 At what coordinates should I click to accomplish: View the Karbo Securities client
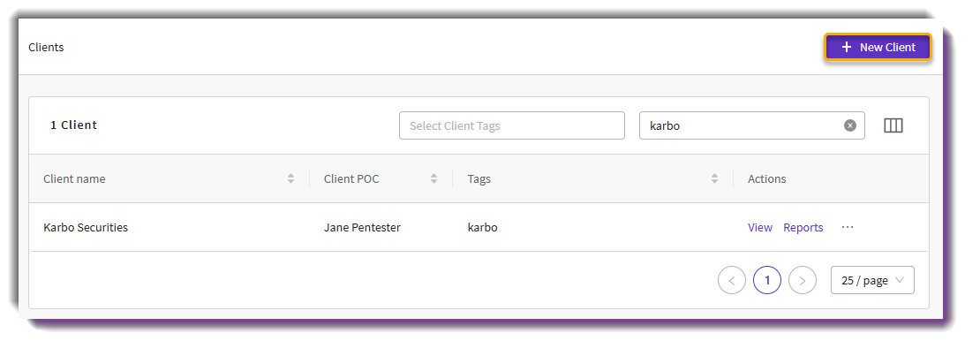(x=760, y=228)
